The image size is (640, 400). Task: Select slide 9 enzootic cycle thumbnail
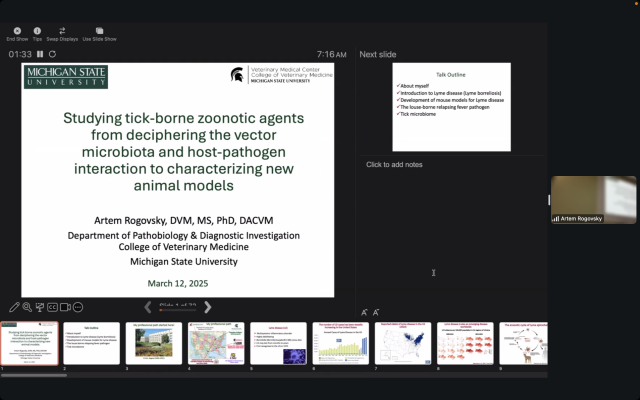coord(523,343)
